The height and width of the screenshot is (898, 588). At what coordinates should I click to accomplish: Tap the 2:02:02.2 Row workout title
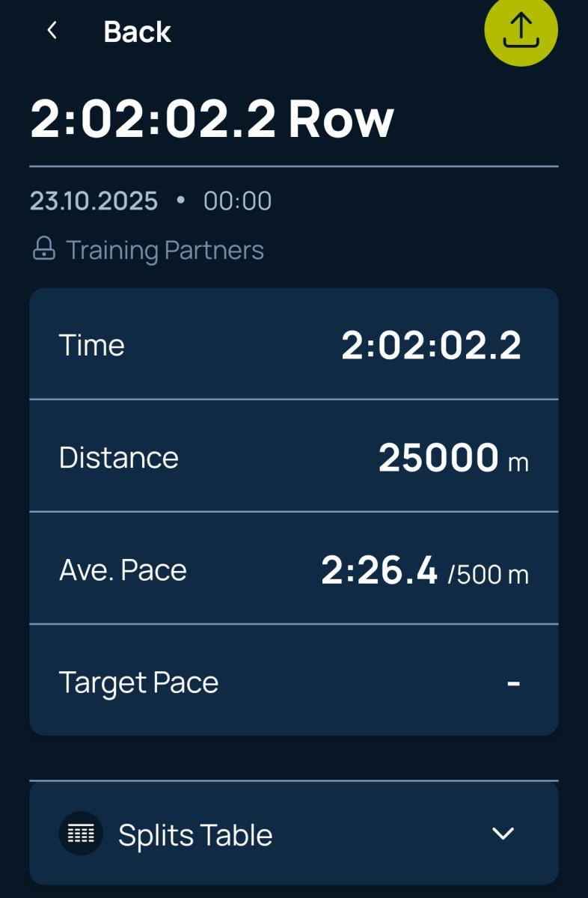(212, 119)
